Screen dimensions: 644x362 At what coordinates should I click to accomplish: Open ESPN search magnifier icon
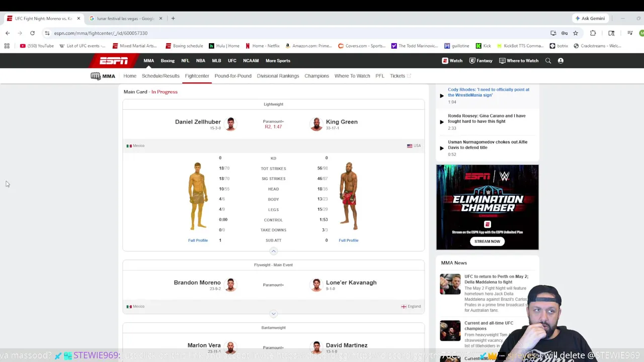point(548,61)
